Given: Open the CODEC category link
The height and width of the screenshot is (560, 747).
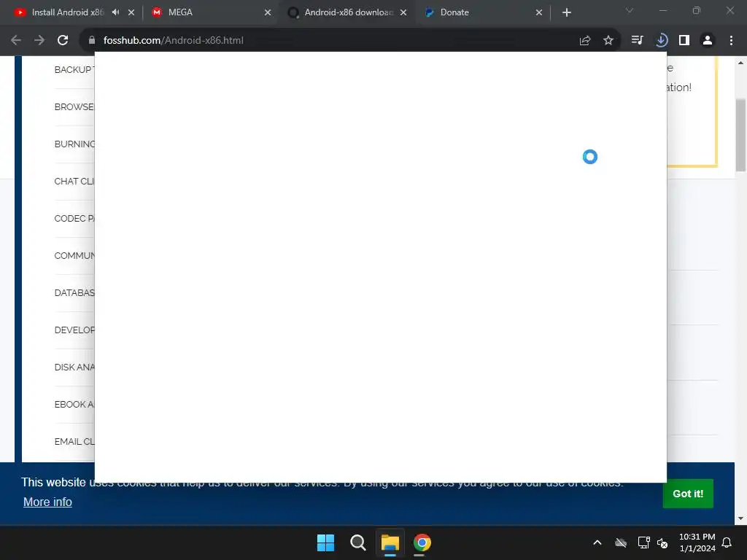Looking at the screenshot, I should (74, 218).
